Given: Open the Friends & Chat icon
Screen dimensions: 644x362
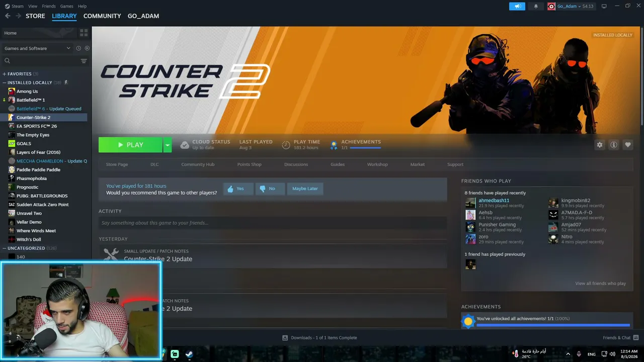Looking at the screenshot, I should [636, 338].
